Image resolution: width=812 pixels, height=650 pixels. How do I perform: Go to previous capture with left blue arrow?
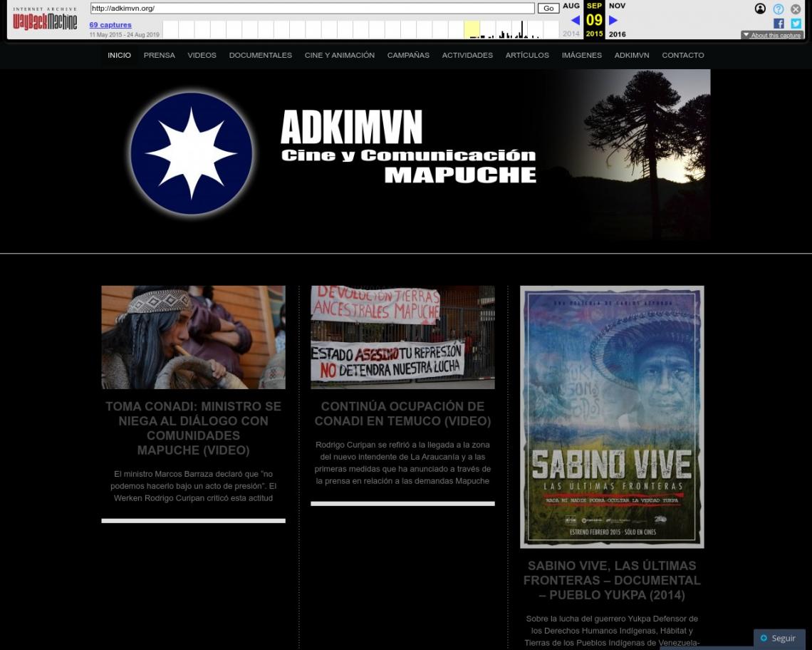point(575,20)
